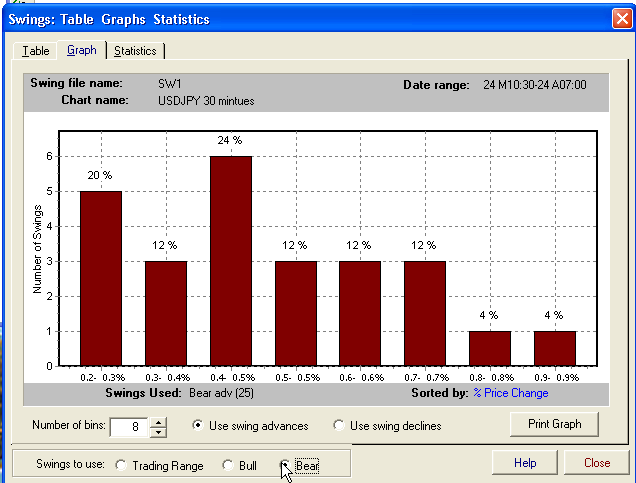Pick the Bull swings radio button

coord(228,466)
